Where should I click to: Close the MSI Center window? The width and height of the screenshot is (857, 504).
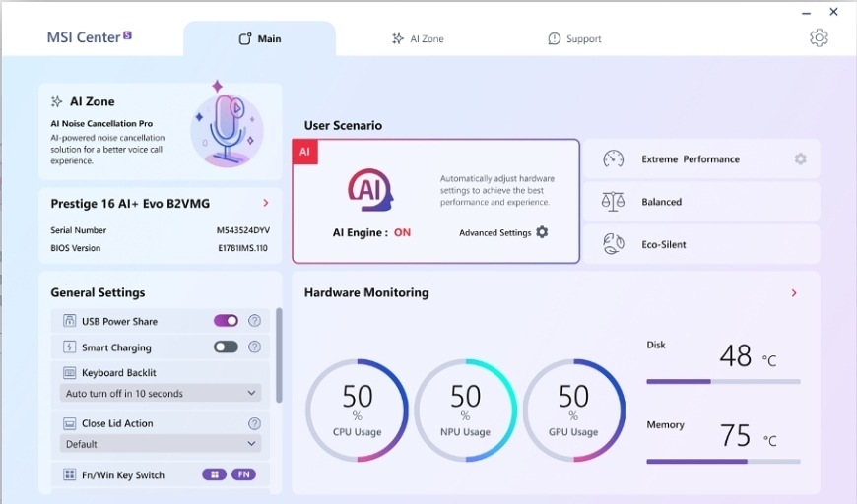833,12
